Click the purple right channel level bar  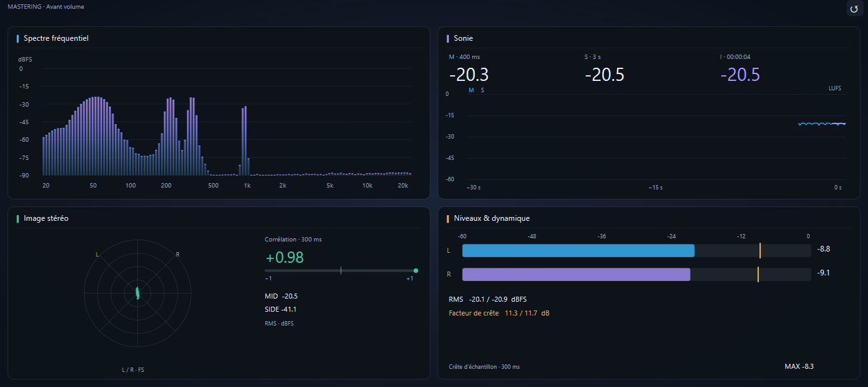576,275
